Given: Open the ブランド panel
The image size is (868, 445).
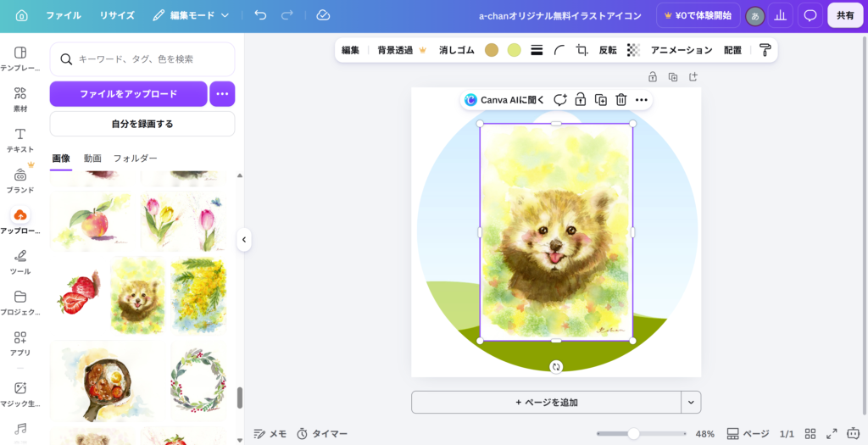Looking at the screenshot, I should pyautogui.click(x=20, y=181).
